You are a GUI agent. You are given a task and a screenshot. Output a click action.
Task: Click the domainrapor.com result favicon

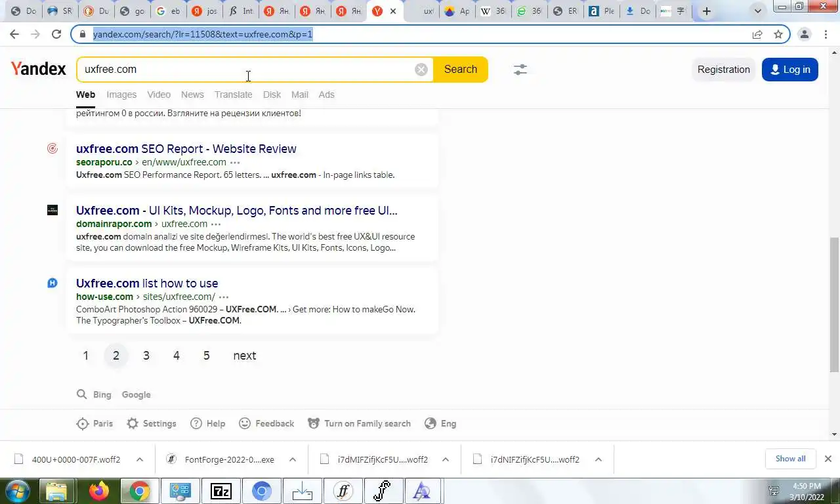pos(52,210)
